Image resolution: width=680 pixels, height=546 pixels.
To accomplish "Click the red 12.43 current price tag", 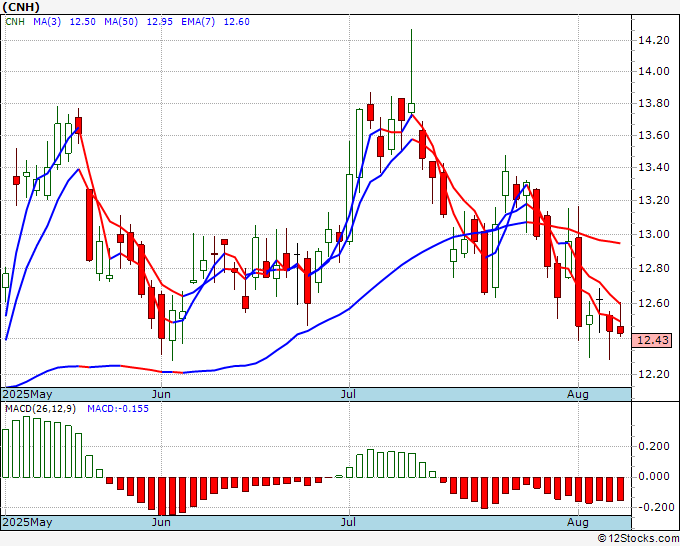I will point(653,341).
